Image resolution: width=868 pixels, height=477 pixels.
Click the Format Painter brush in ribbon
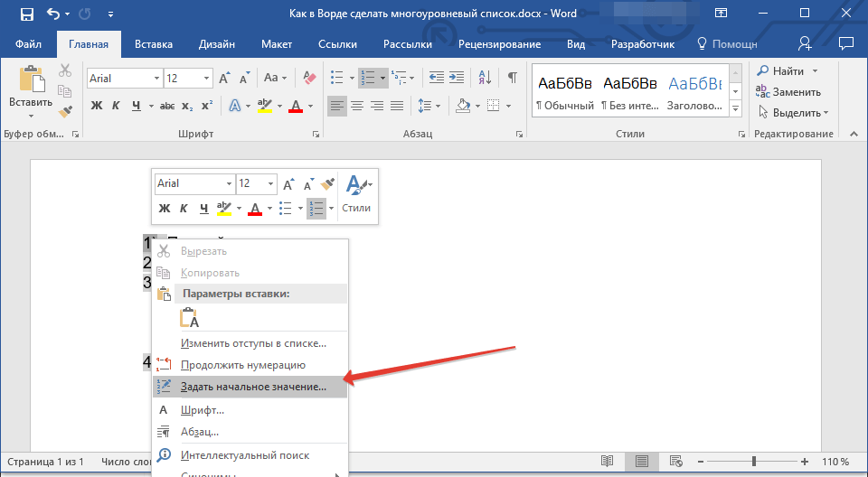[x=65, y=112]
